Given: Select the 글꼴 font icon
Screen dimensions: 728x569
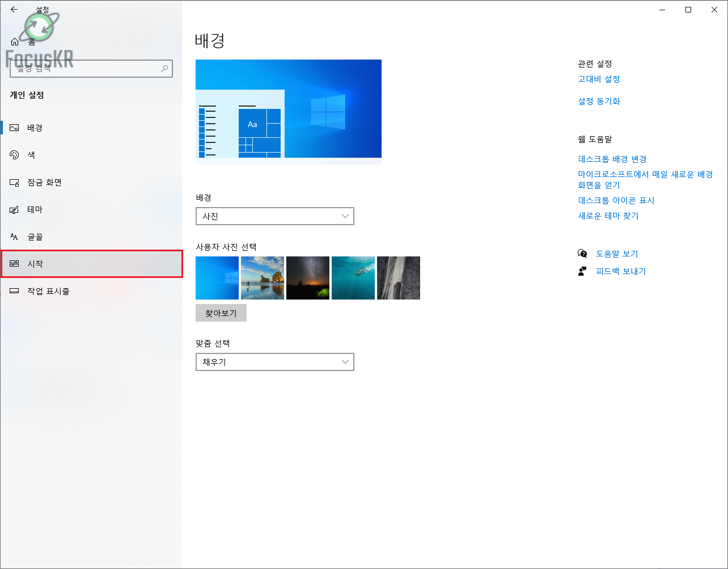Looking at the screenshot, I should click(x=15, y=237).
